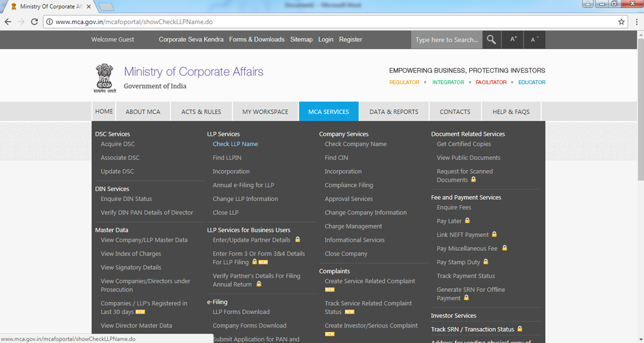Open Pay Stamp Duty
This screenshot has height=343, width=644.
[458, 262]
